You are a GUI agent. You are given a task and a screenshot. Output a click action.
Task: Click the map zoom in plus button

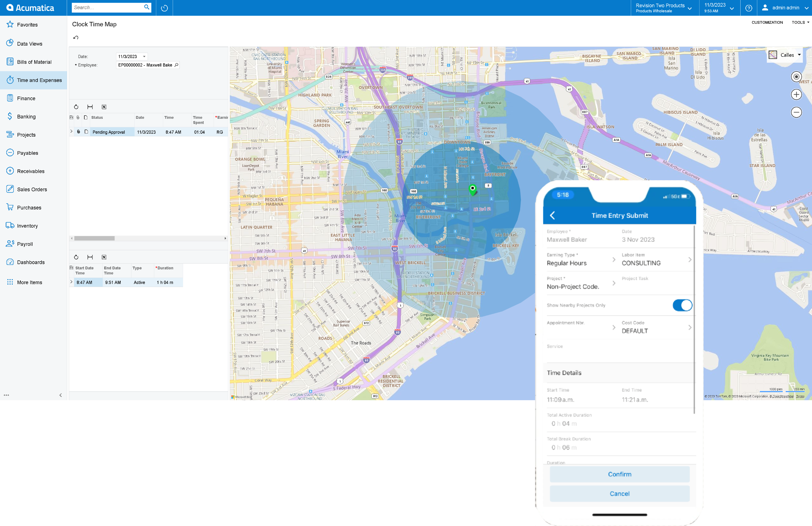(796, 94)
